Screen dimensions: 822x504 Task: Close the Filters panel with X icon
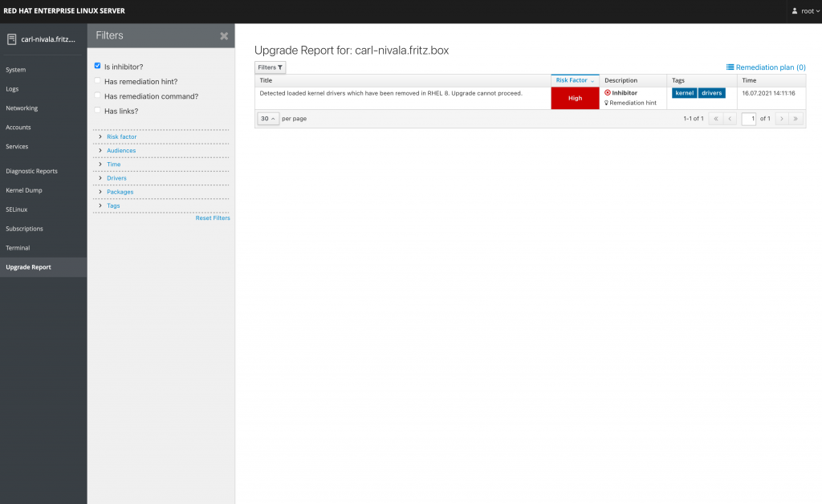tap(224, 36)
